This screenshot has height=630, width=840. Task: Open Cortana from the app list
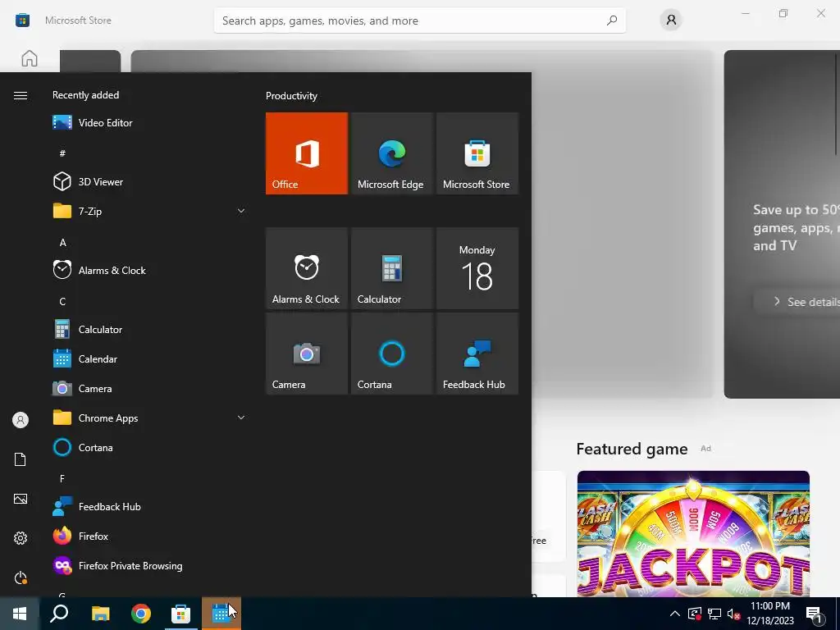(149, 447)
